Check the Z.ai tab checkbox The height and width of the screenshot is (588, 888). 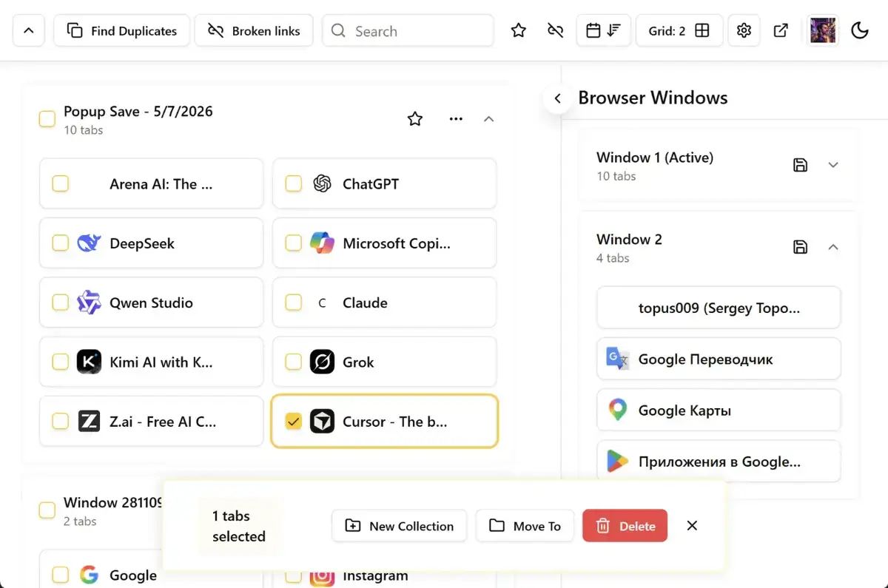(x=61, y=422)
